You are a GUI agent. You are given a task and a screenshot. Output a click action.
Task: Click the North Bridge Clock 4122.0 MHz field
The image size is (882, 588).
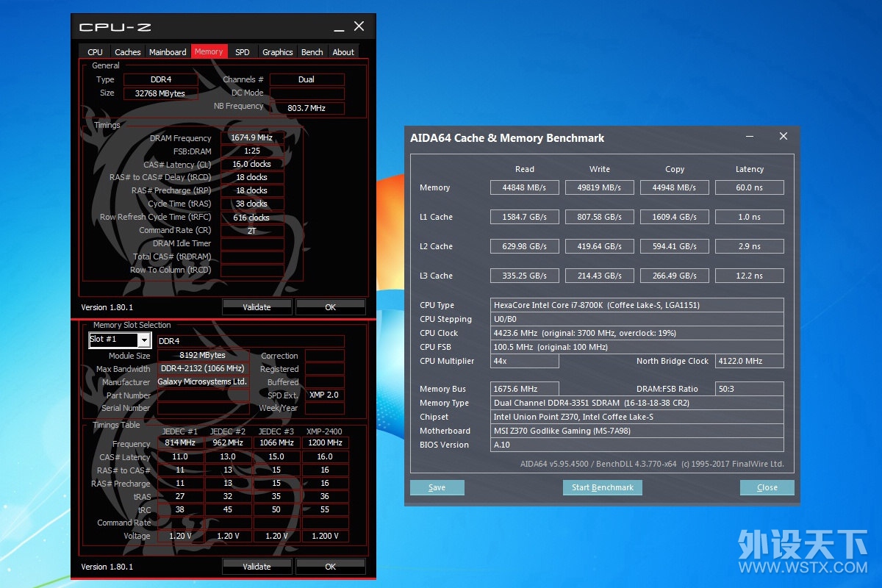click(x=750, y=361)
